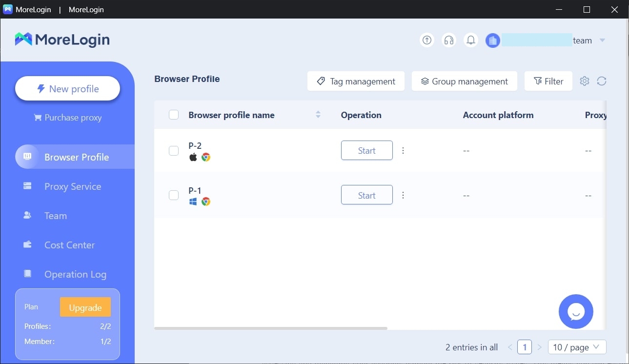Start the P-2 profile
The height and width of the screenshot is (364, 629).
(x=366, y=150)
